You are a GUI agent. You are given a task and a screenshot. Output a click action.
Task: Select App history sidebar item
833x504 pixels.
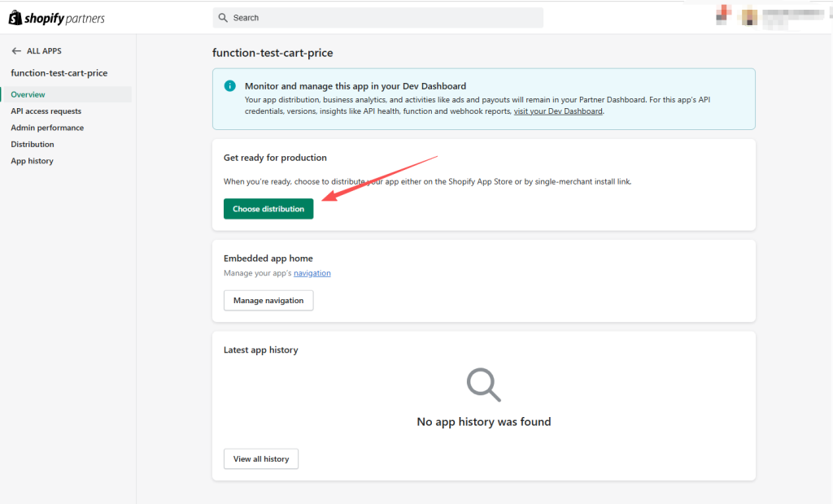pyautogui.click(x=32, y=161)
